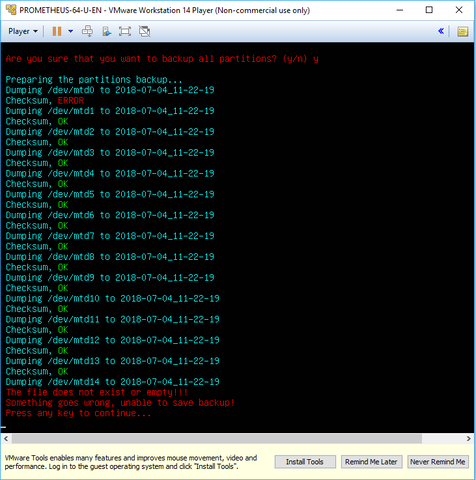Click Install Tools button
Image resolution: width=476 pixels, height=480 pixels.
[305, 462]
